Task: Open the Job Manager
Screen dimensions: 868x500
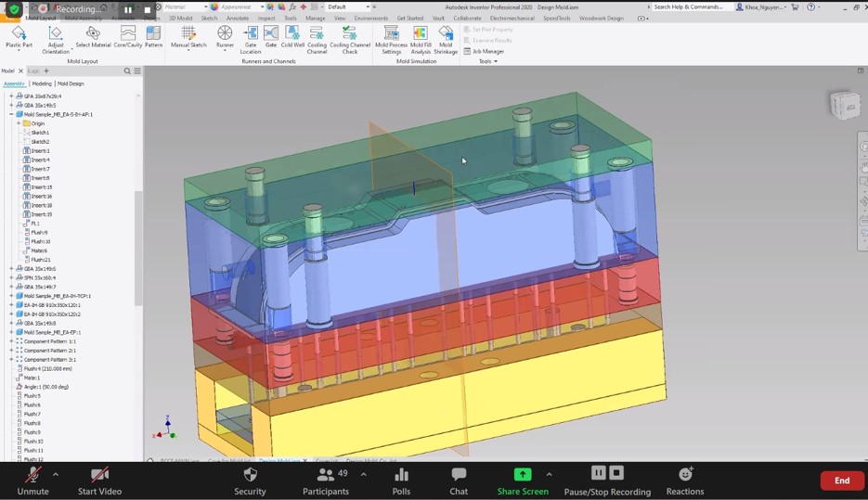Action: coord(484,51)
